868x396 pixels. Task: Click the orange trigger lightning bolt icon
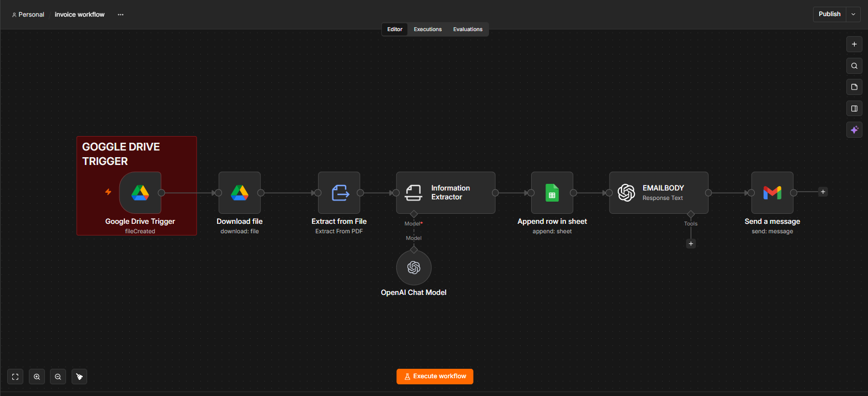click(x=109, y=192)
